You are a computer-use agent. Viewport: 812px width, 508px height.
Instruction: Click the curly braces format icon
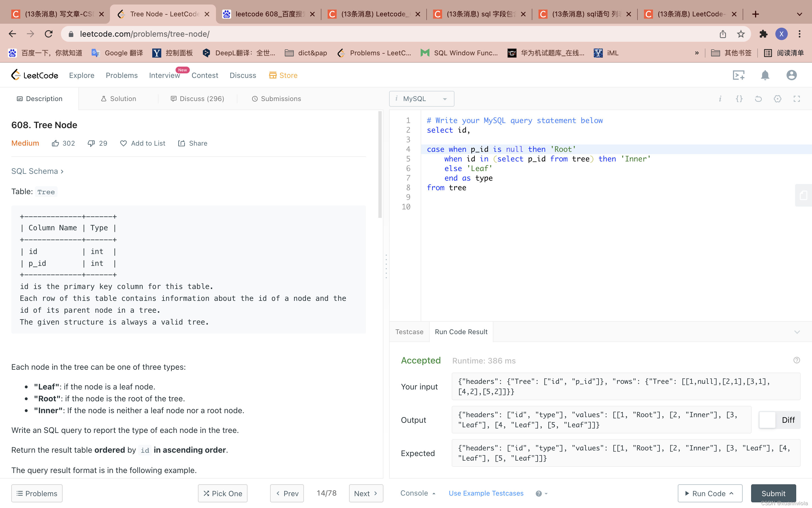(x=739, y=98)
